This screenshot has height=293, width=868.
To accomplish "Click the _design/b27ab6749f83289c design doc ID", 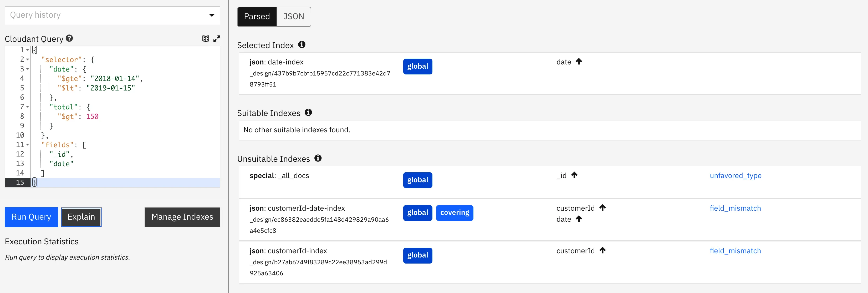I will pos(318,267).
